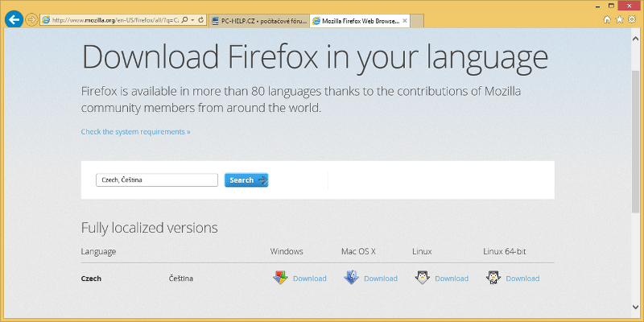This screenshot has width=644, height=322.
Task: Click the 'Windows' column header
Action: (x=287, y=251)
